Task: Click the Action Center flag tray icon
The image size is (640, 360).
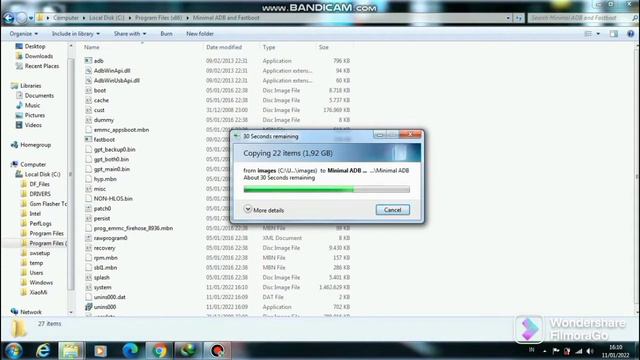Action: [x=556, y=351]
